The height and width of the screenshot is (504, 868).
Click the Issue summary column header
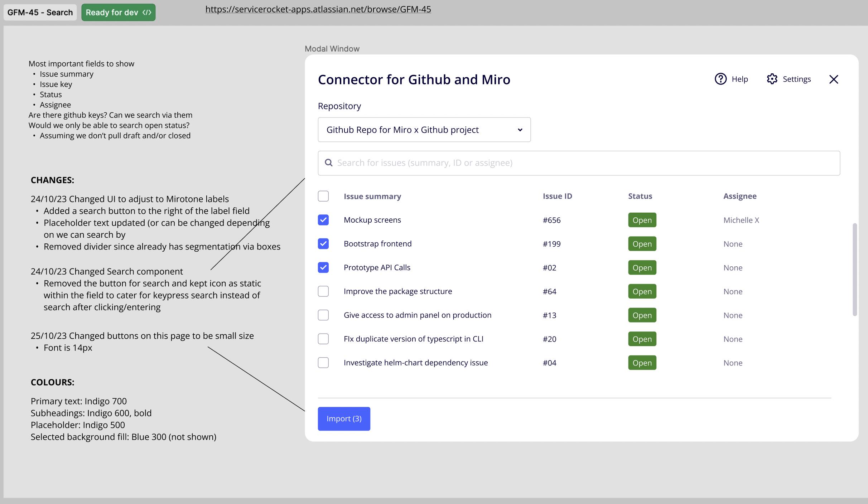pyautogui.click(x=372, y=196)
